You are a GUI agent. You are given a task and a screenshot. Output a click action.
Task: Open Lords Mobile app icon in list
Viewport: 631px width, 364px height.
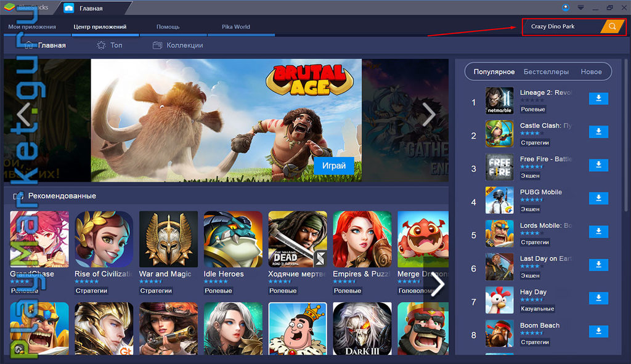499,233
